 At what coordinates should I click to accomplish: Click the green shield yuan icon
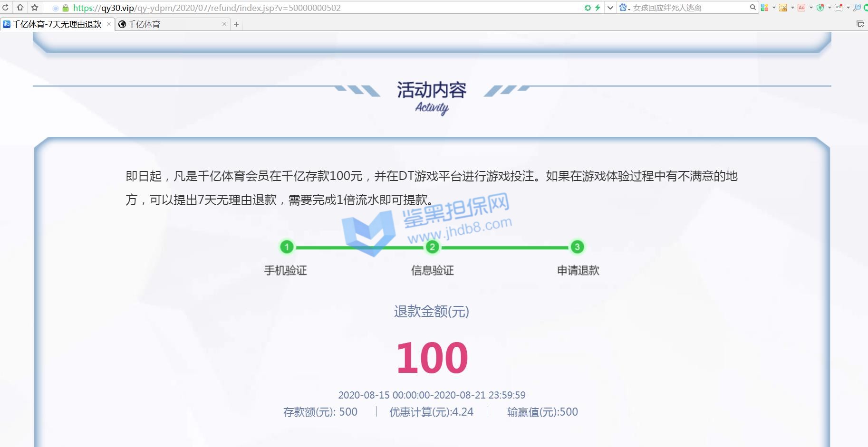click(x=820, y=8)
